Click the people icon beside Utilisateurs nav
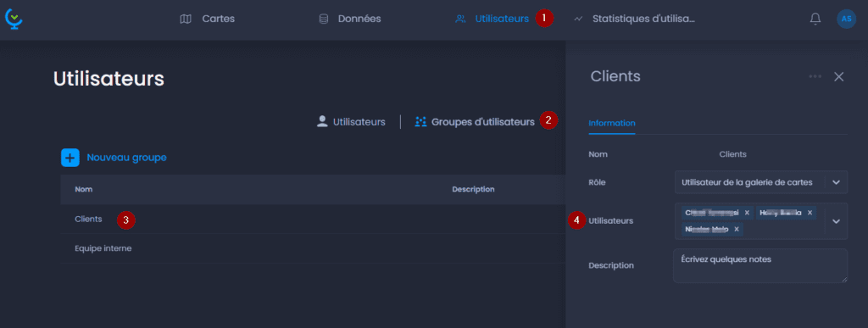Screen dimensions: 868x328 point(460,19)
